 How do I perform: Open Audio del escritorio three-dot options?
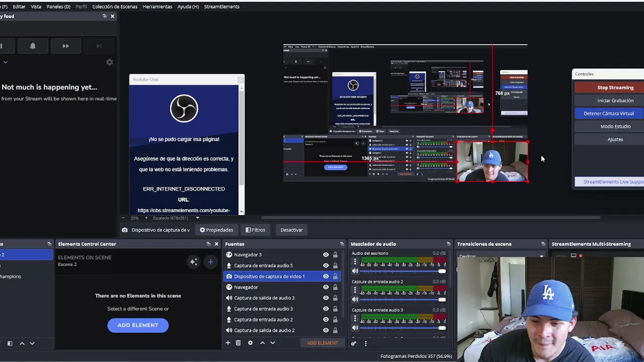[355, 262]
